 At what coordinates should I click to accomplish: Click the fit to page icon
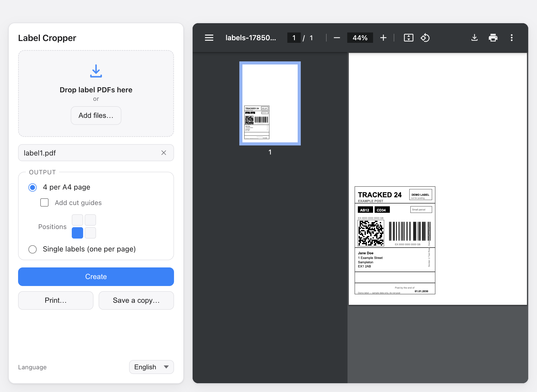408,38
